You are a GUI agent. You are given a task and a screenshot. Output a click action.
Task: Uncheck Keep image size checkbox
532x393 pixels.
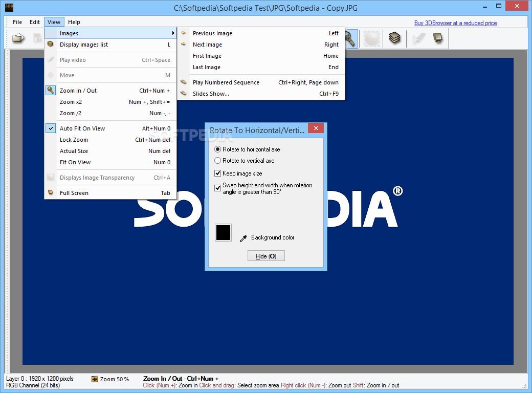coord(218,173)
